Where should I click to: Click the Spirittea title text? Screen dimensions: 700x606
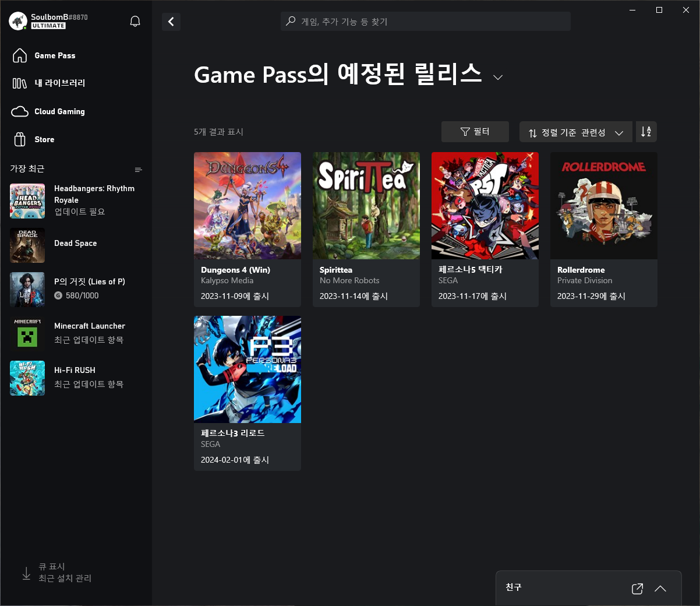[336, 270]
